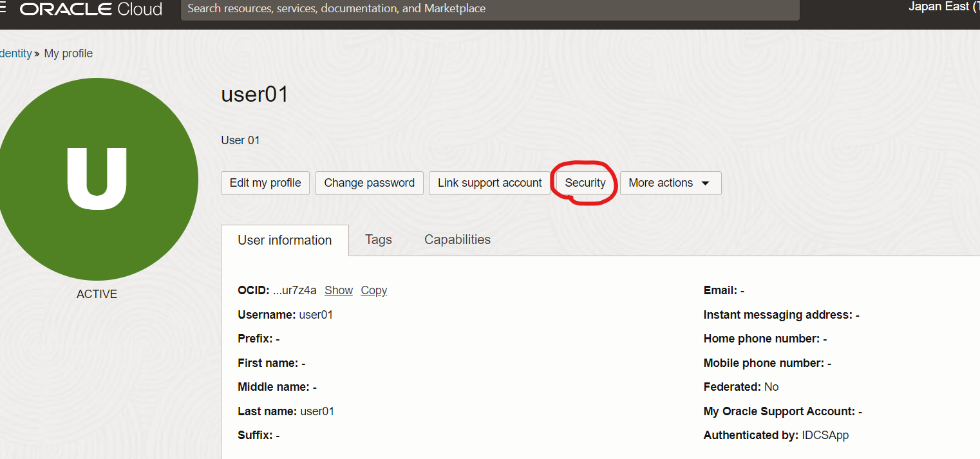
Task: Show the full OCID value
Action: (x=339, y=290)
